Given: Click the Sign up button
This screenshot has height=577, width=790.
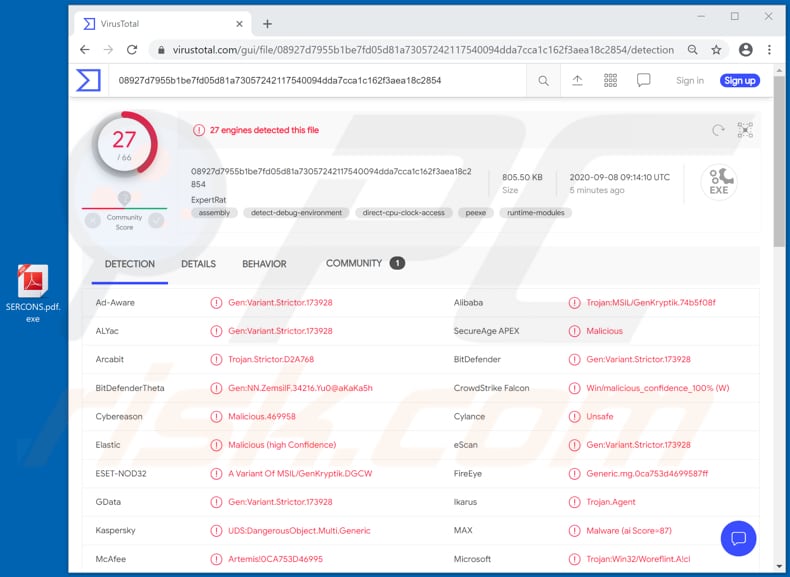Looking at the screenshot, I should point(740,81).
